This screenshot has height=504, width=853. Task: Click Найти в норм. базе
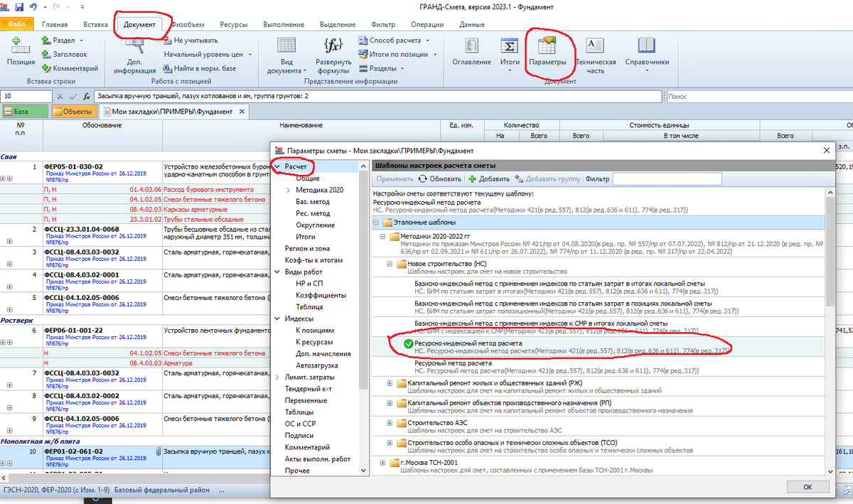199,68
